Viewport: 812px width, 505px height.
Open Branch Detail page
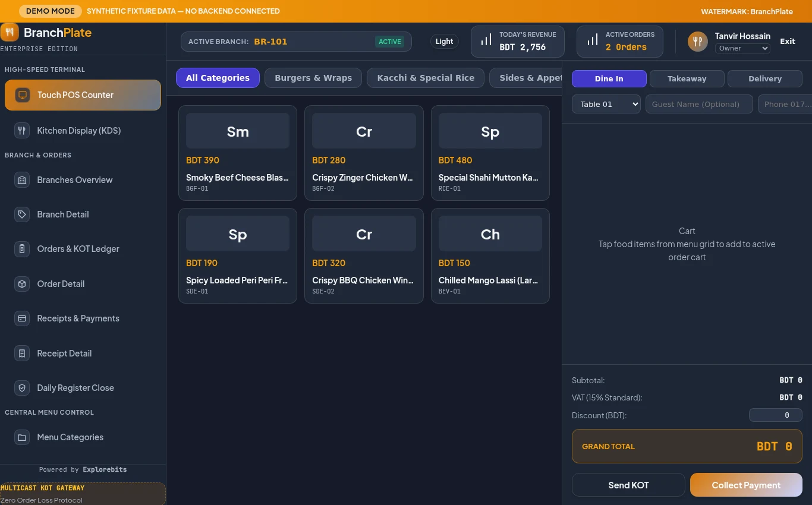pyautogui.click(x=83, y=214)
